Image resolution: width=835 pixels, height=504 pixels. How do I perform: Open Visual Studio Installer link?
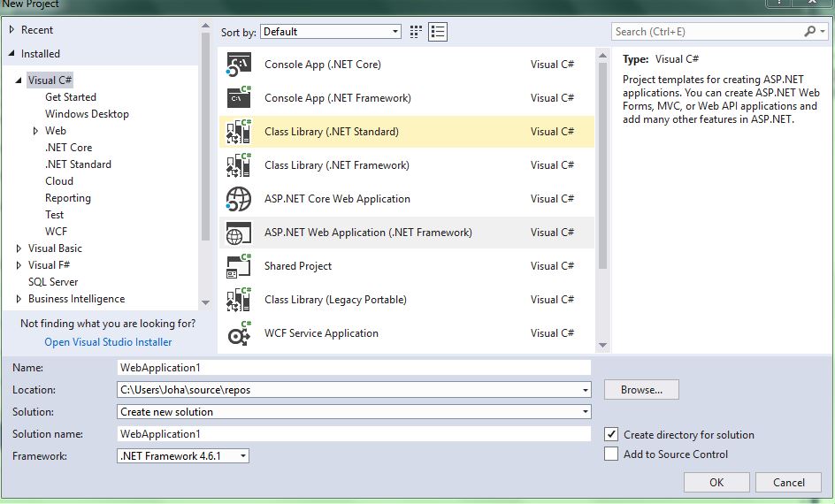108,342
